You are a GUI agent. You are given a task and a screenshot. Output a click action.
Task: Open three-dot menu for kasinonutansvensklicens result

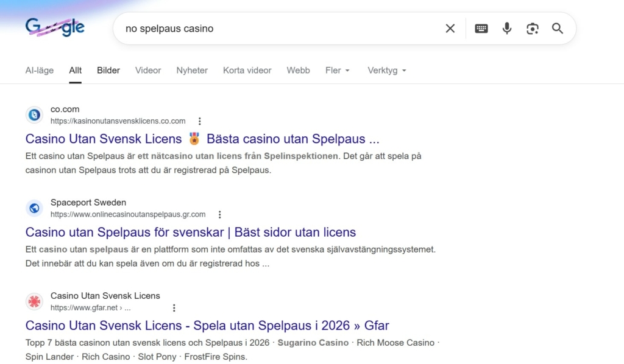(199, 121)
